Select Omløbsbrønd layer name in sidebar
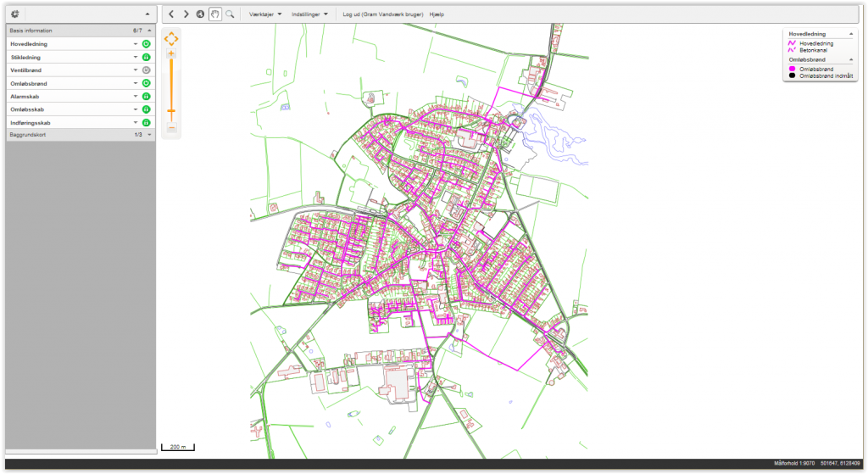 click(x=29, y=84)
